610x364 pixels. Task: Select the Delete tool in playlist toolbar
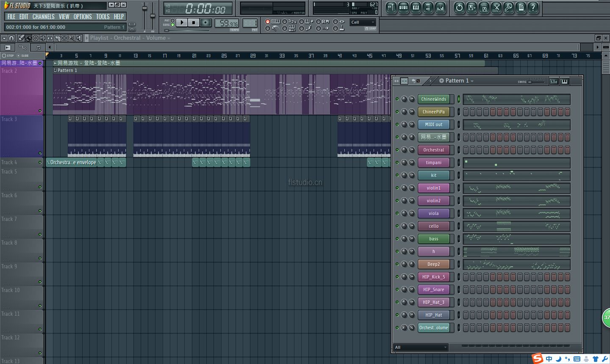point(36,38)
